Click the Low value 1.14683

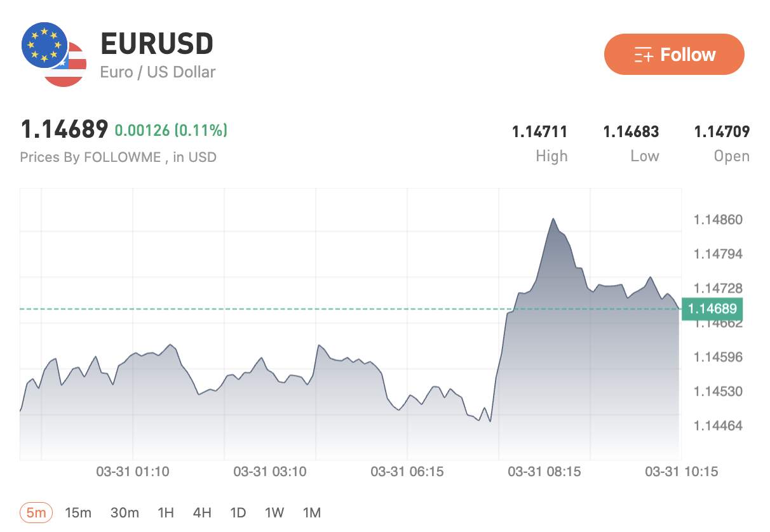click(631, 132)
